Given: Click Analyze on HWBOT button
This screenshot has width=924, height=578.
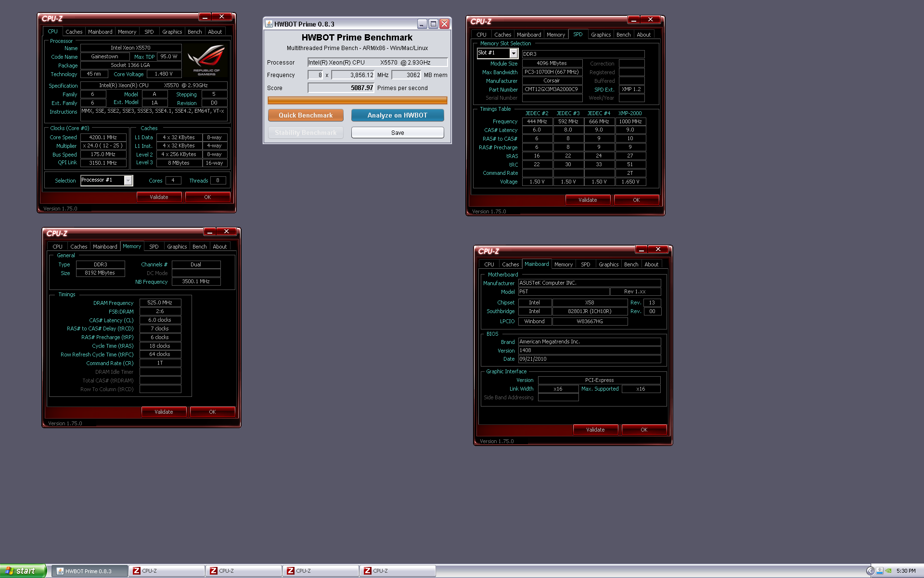Looking at the screenshot, I should [x=398, y=115].
